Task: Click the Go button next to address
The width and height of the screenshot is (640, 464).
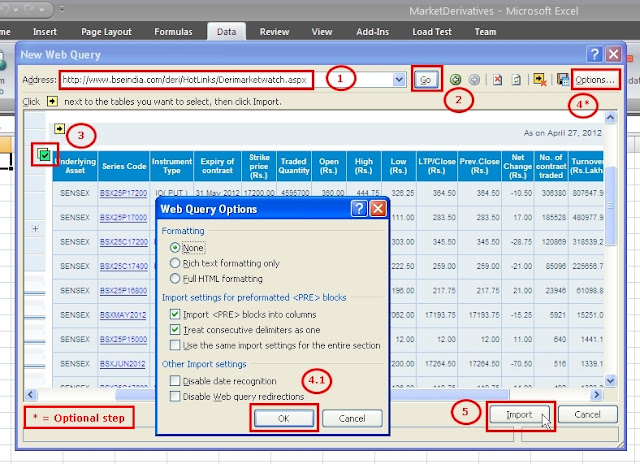Action: [x=426, y=80]
